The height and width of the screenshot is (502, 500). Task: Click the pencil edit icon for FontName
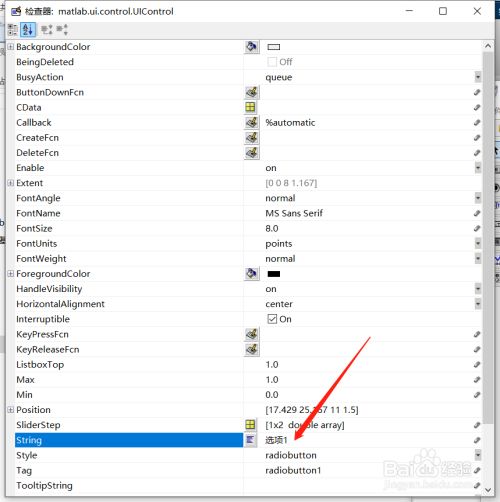477,213
